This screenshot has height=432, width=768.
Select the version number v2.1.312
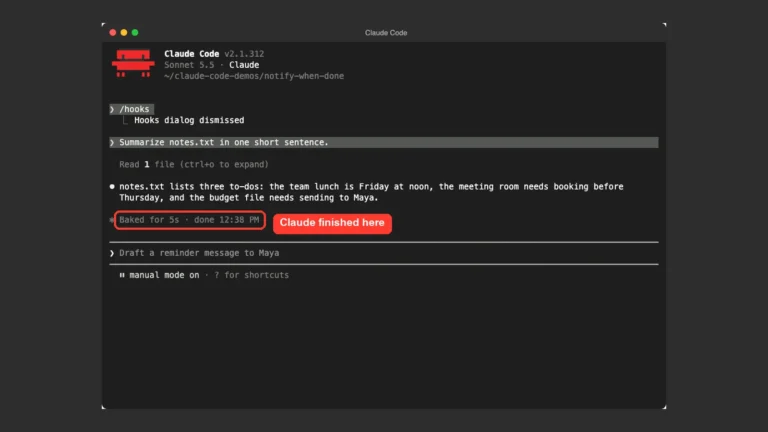click(244, 54)
